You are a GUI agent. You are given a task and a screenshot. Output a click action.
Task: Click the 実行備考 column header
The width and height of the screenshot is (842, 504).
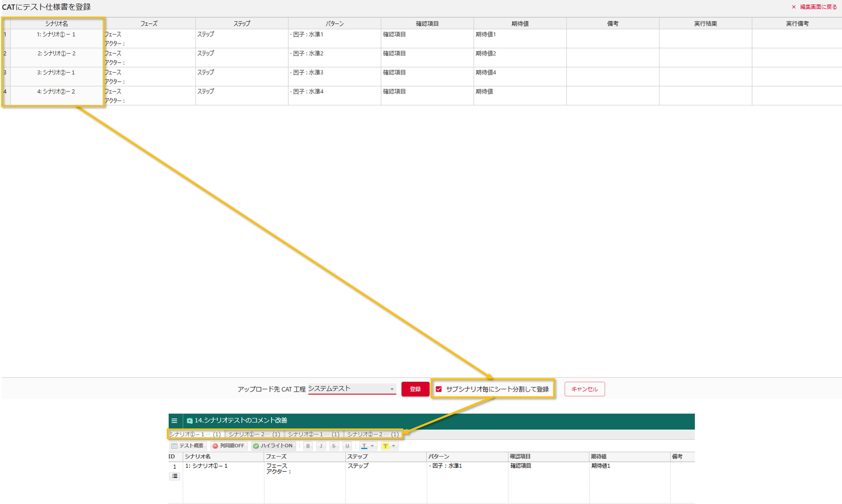click(x=797, y=23)
